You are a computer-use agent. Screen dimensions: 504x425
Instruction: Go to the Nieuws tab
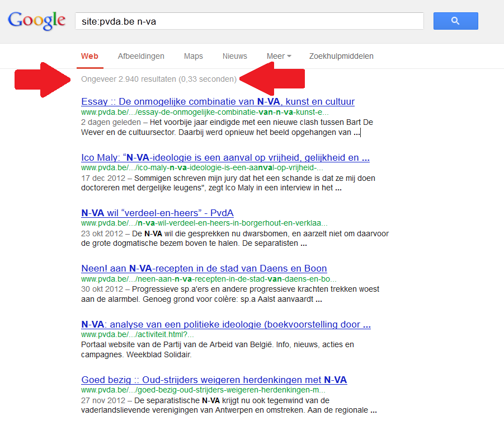[x=234, y=56]
